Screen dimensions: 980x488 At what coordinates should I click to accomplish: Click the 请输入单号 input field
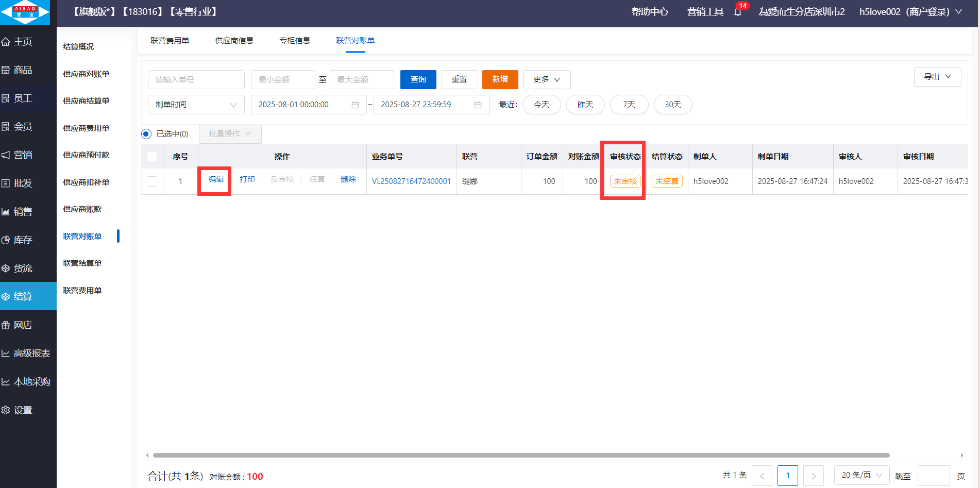coord(196,80)
